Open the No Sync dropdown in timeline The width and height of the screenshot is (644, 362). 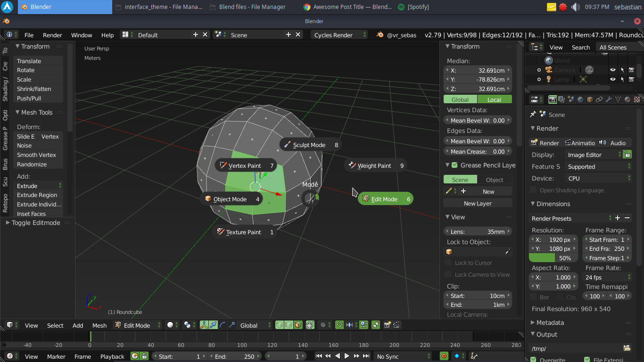(x=402, y=356)
